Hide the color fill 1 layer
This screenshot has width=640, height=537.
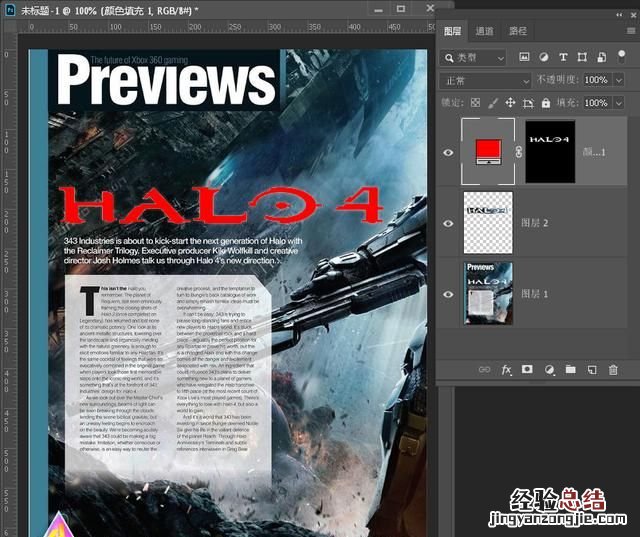(x=448, y=152)
